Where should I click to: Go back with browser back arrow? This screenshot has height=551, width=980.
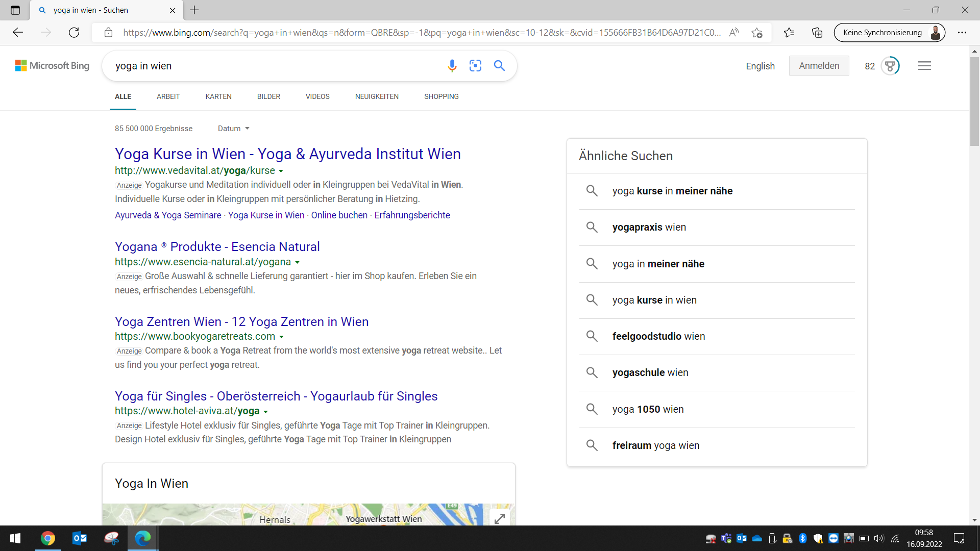pos(18,33)
